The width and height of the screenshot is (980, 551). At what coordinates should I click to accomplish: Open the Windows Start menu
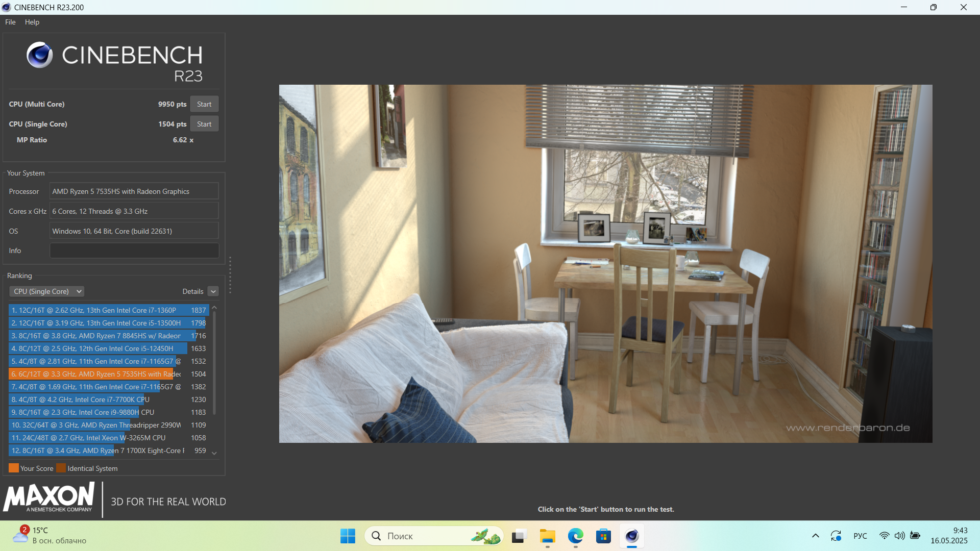[348, 536]
